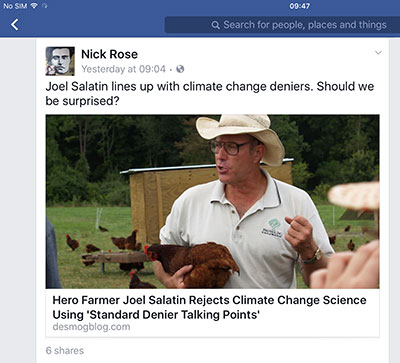Image resolution: width=400 pixels, height=363 pixels.
Task: Open Nick Rose's profile name link
Action: point(109,54)
